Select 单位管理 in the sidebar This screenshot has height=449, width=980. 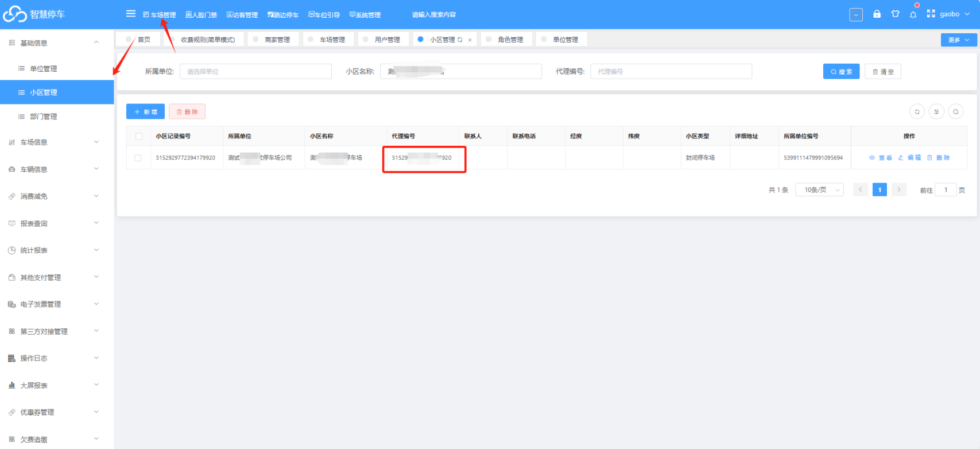tap(57, 68)
